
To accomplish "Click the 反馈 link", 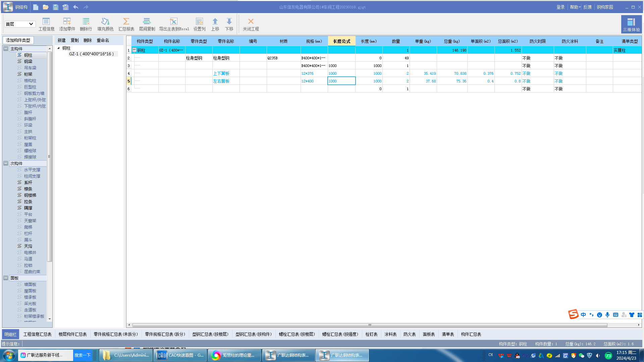I will (x=587, y=7).
